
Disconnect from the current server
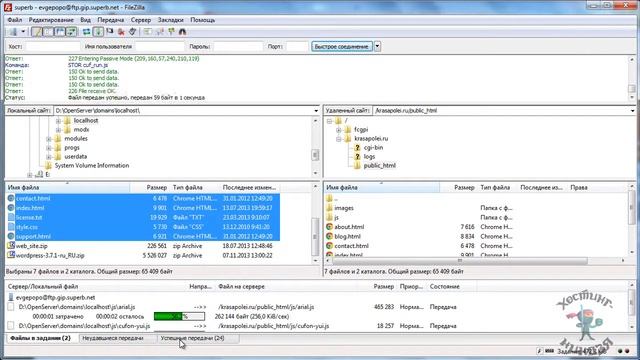coord(121,31)
